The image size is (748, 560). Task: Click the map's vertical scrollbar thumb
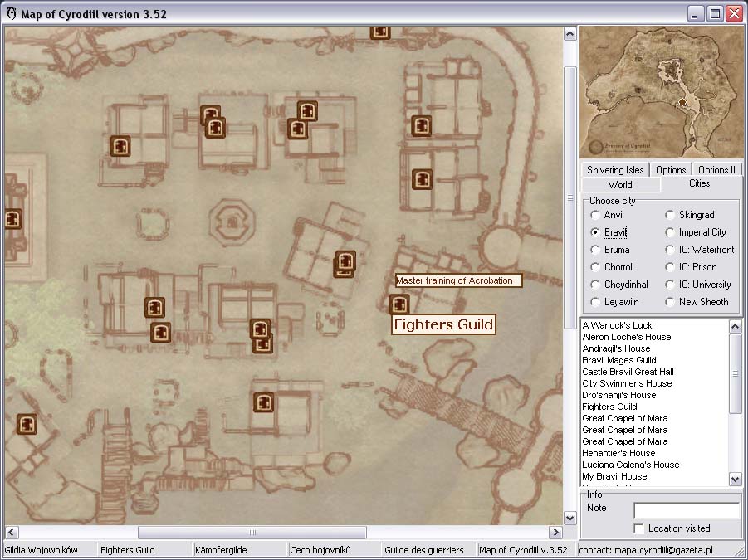point(570,197)
